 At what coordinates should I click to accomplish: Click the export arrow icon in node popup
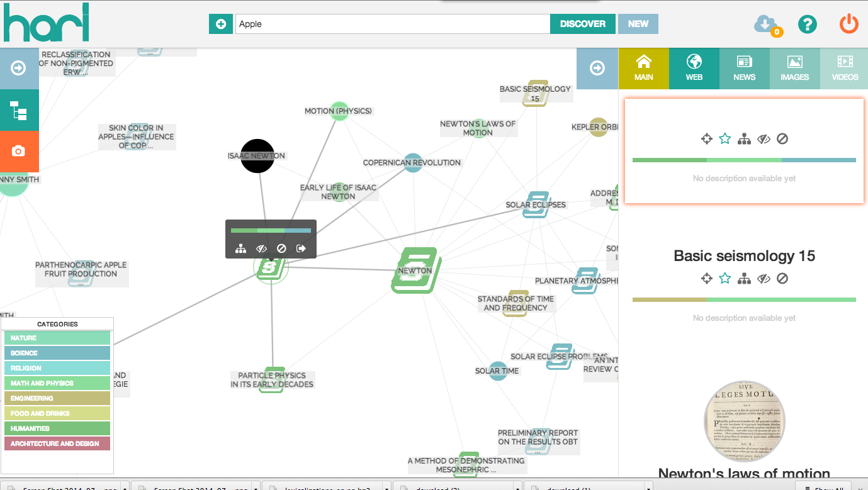(x=301, y=248)
